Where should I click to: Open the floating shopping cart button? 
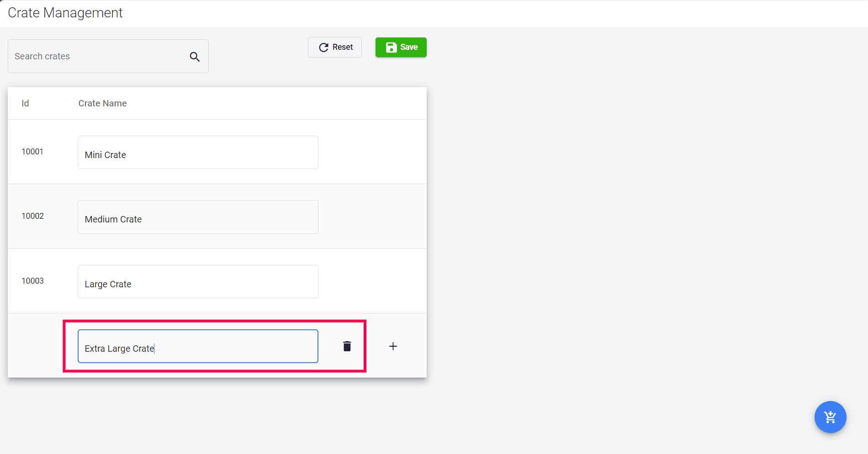pyautogui.click(x=830, y=417)
